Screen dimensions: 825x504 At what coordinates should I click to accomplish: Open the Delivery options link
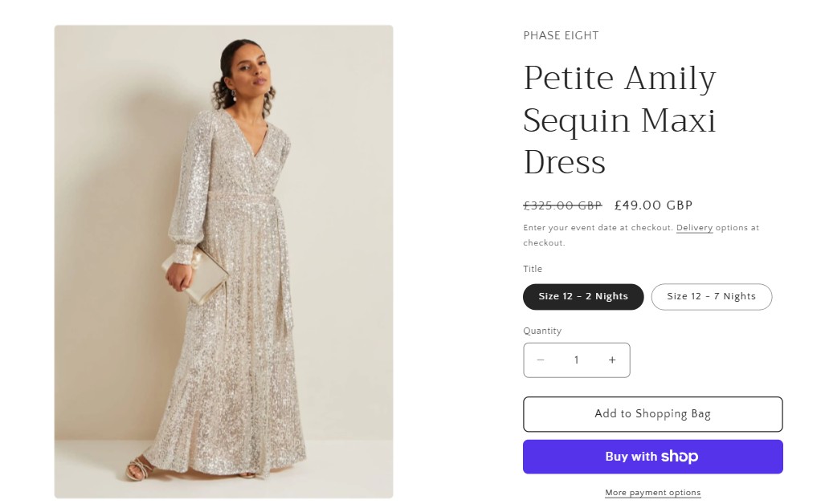[694, 228]
